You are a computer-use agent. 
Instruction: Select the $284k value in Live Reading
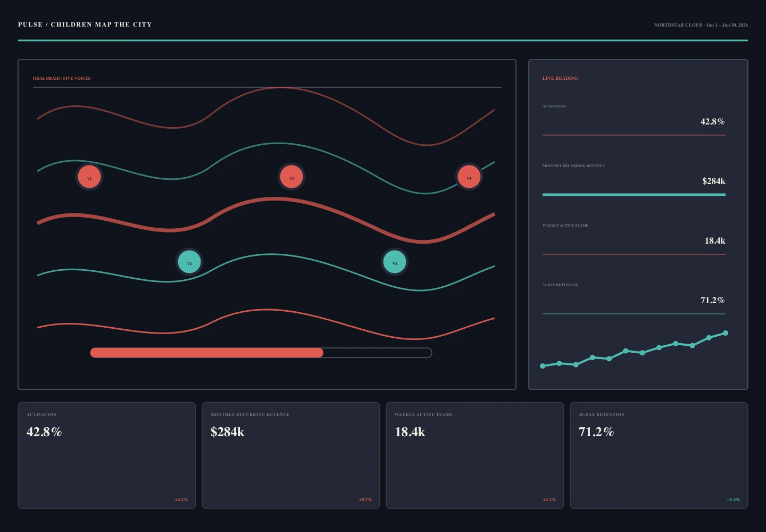click(714, 181)
